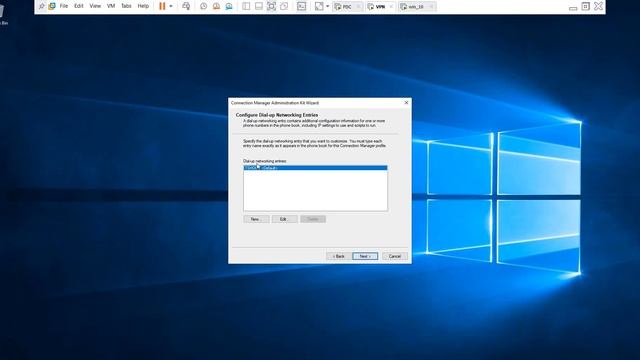Click the Back button in wizard
The image size is (640, 360).
[x=339, y=256]
